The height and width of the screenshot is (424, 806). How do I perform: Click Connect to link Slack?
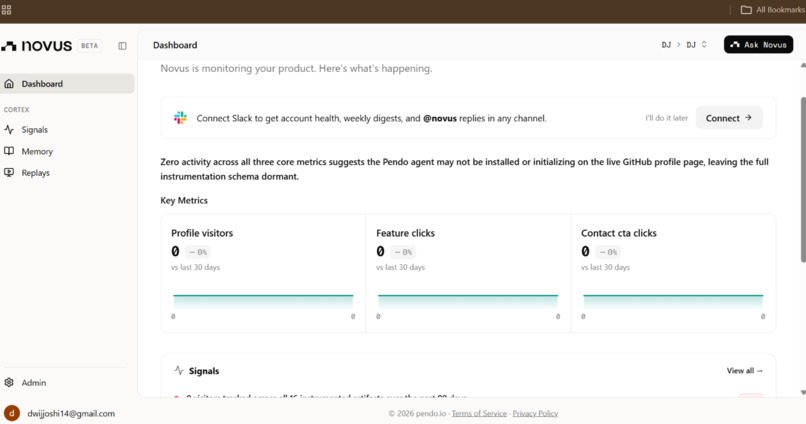coord(729,118)
